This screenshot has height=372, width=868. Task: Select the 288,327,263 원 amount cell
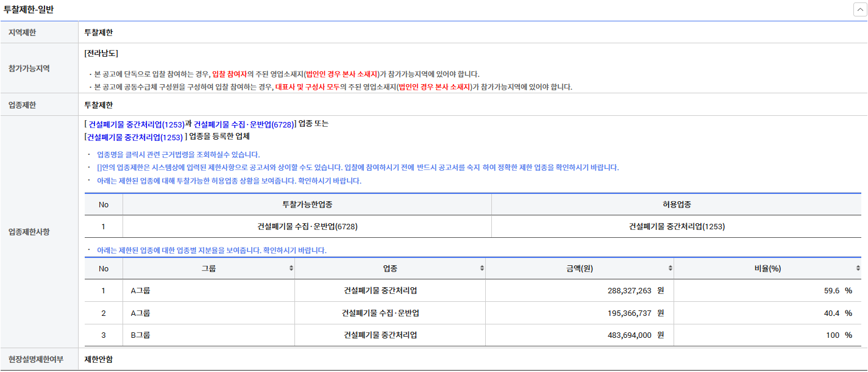(x=635, y=291)
